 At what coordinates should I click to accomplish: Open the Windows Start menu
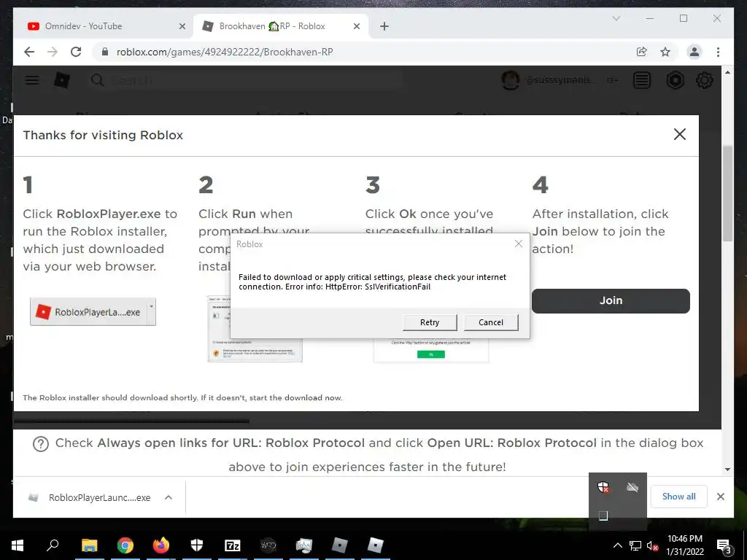tap(18, 545)
